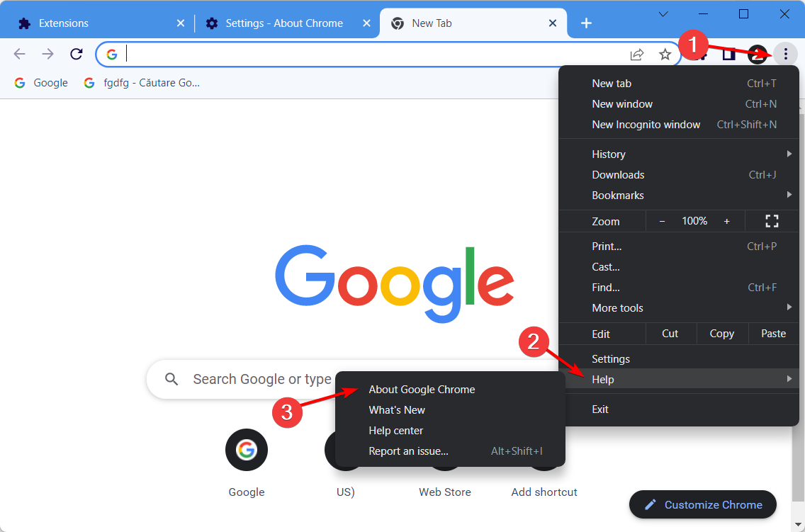Screen dimensions: 805x532
Task: Click Cut in the Edit row
Action: click(x=670, y=334)
